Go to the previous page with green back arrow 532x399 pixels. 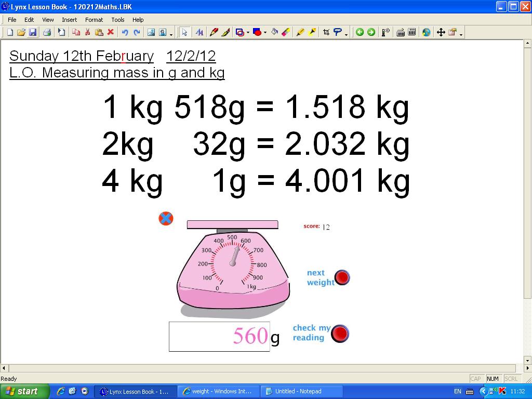click(360, 32)
